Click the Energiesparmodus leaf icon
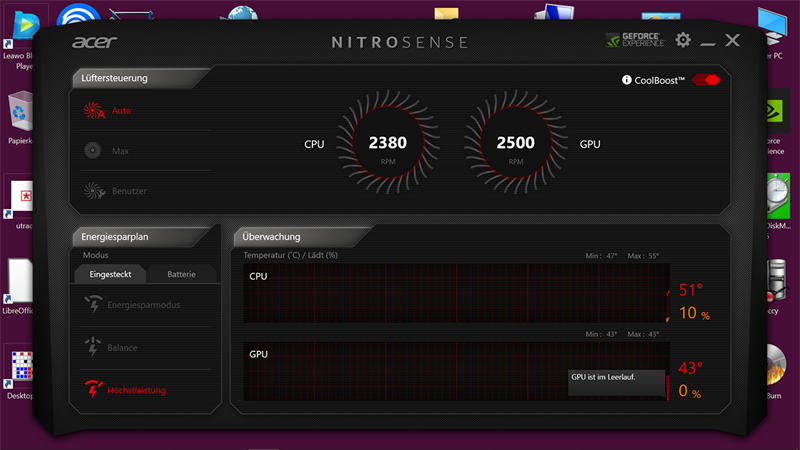This screenshot has width=800, height=450. pyautogui.click(x=93, y=304)
